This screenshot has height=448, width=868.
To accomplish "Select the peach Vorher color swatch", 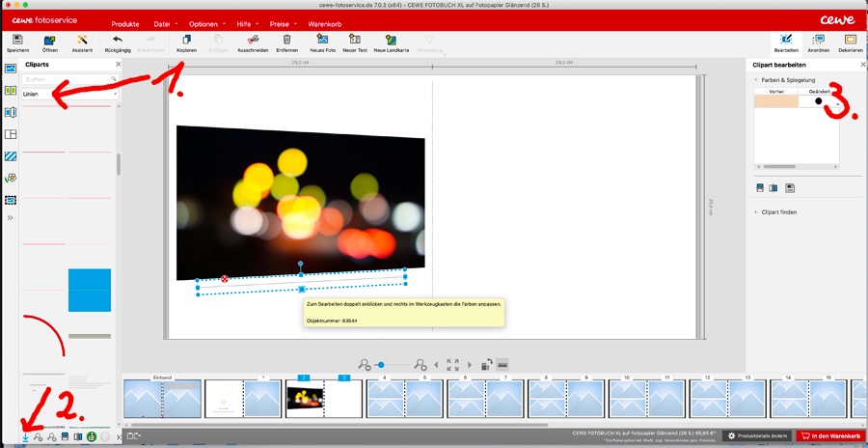I will (775, 101).
